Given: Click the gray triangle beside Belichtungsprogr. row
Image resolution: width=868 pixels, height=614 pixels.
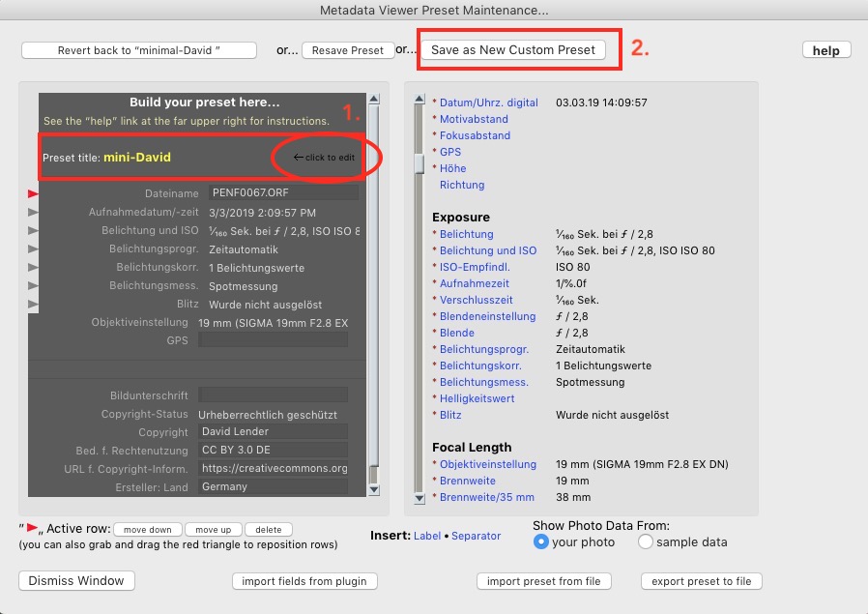Looking at the screenshot, I should coord(34,249).
